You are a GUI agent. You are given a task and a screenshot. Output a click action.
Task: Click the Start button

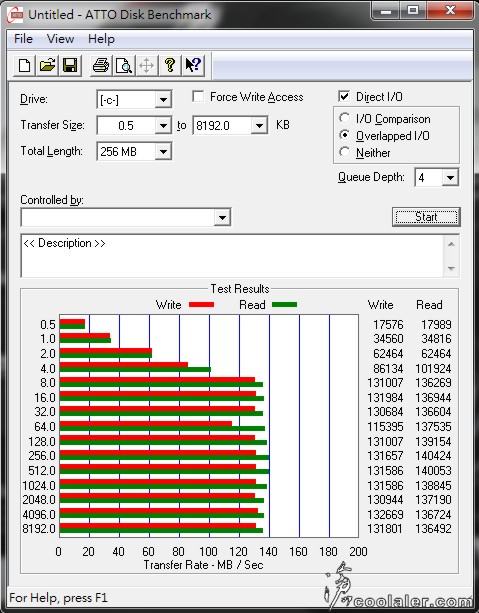[x=426, y=217]
